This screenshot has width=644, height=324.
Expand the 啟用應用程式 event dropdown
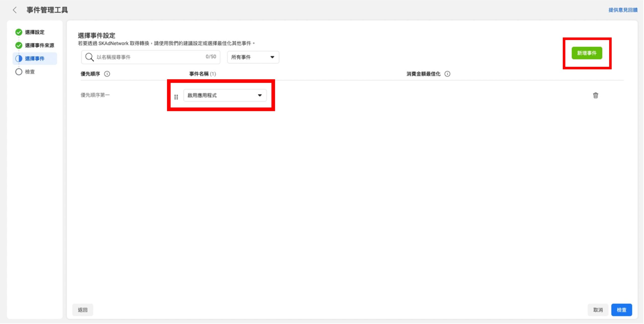coord(225,95)
